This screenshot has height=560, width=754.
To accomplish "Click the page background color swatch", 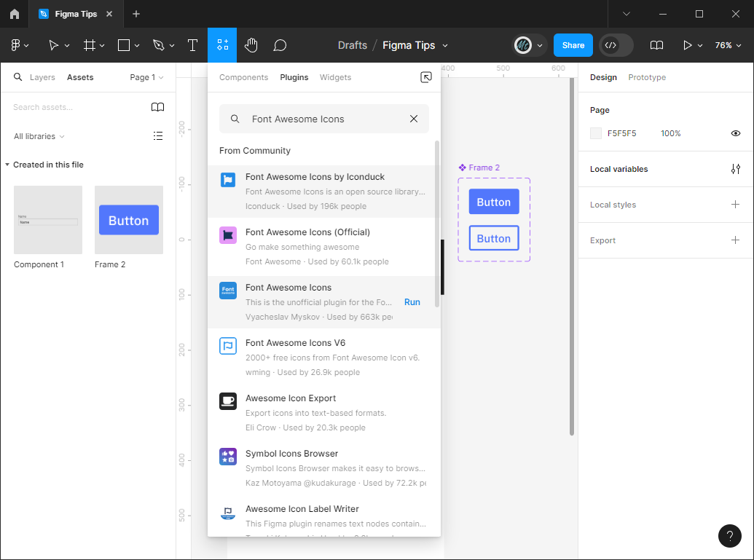I will tap(596, 133).
